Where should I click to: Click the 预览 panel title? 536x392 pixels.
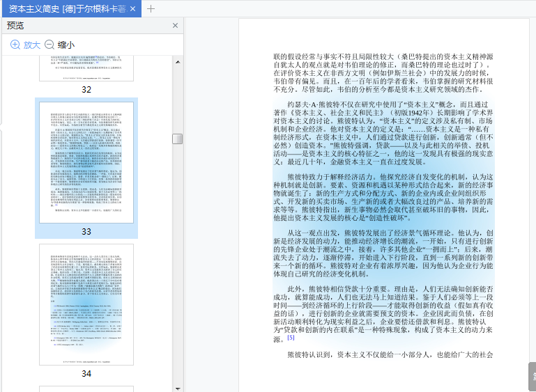point(15,26)
